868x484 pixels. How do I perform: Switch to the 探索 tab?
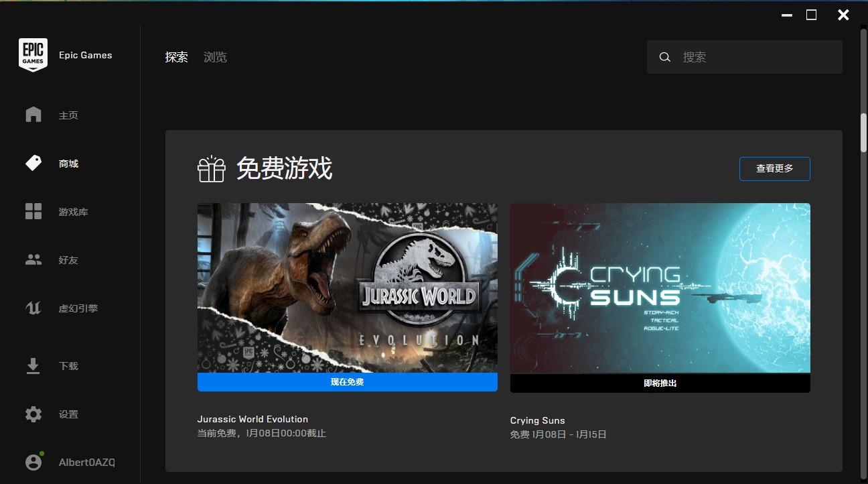177,57
